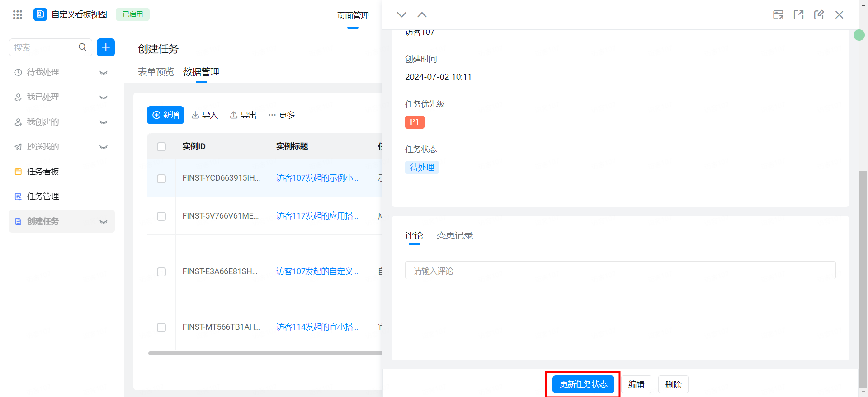Image resolution: width=868 pixels, height=397 pixels.
Task: Click the 导入 import button
Action: click(x=205, y=115)
